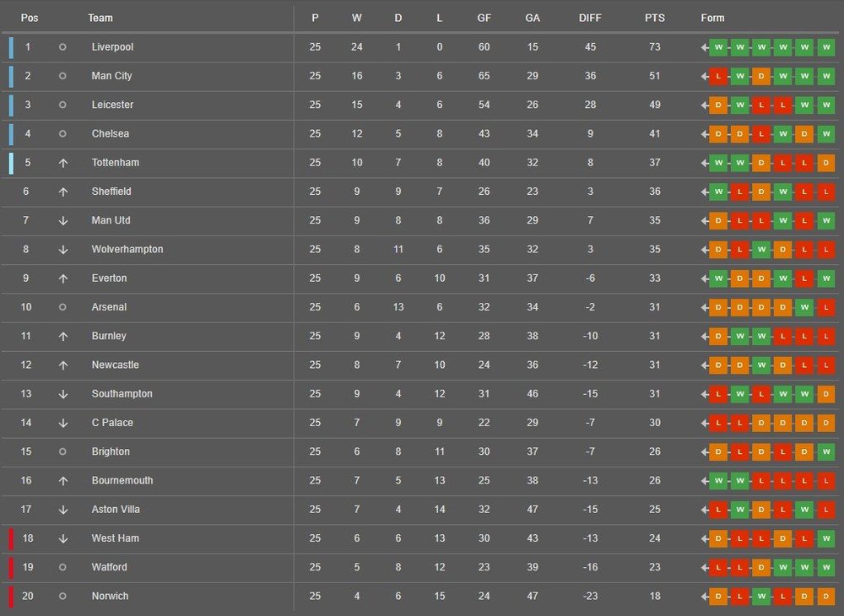Click Tottenham's upward movement arrow icon

(x=62, y=163)
